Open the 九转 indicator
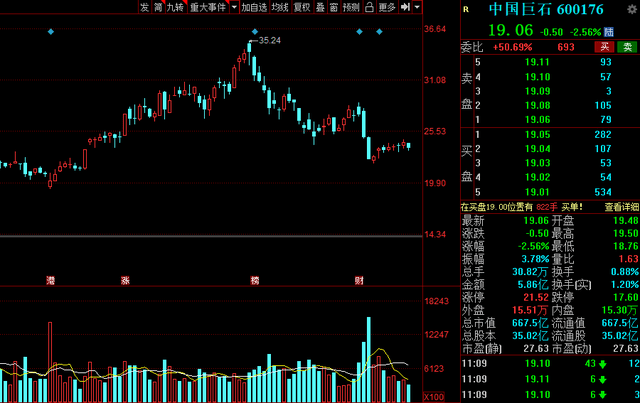 (x=176, y=7)
